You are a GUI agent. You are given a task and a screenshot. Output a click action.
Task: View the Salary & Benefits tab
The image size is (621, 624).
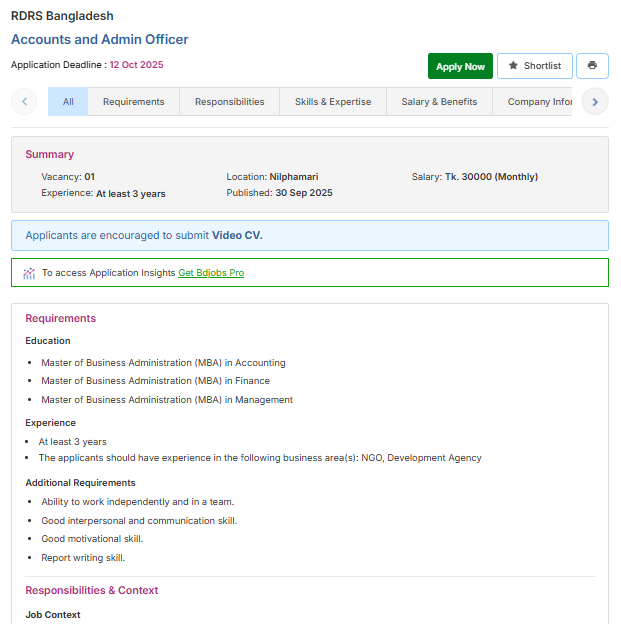(439, 102)
